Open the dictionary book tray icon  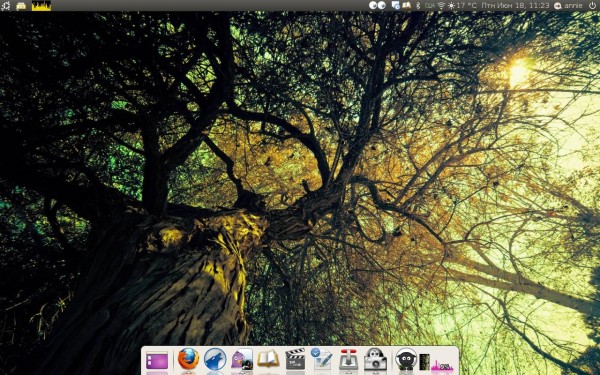point(406,5)
